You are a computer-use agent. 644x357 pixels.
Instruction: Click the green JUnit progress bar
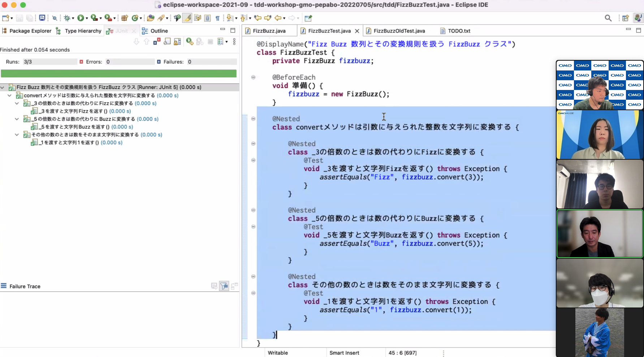(x=118, y=74)
